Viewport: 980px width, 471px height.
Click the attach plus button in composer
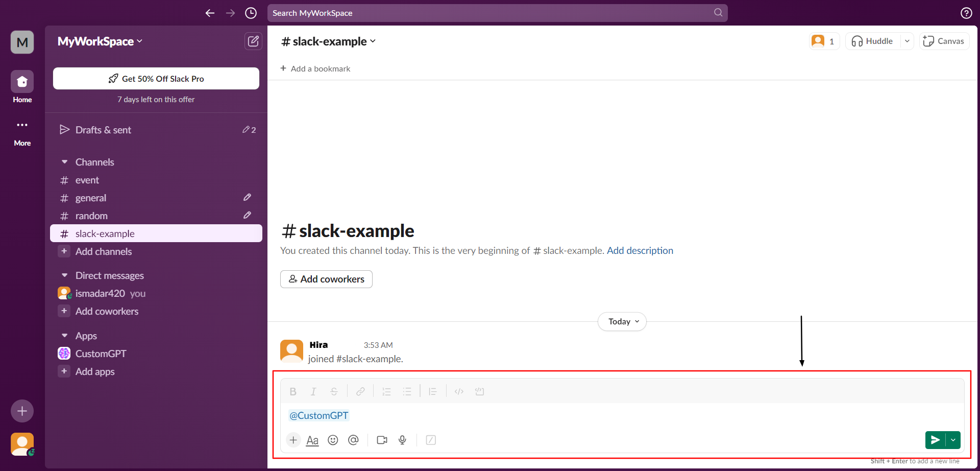pos(293,440)
